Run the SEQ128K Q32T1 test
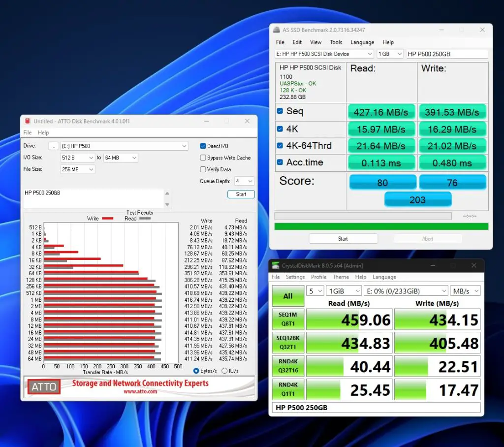This screenshot has height=447, width=504. (x=287, y=343)
